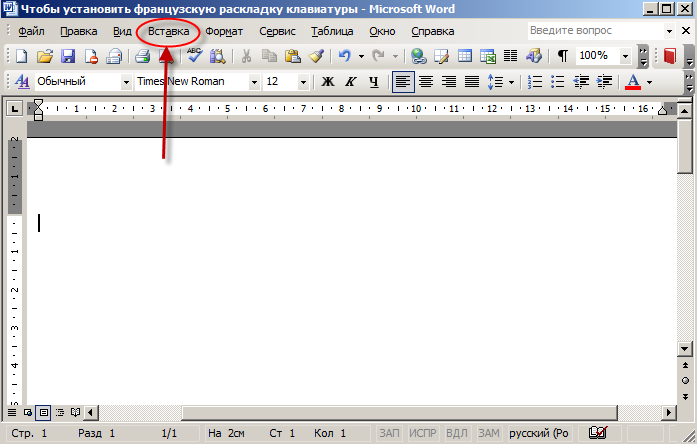Open Tables and Borders toolbar icon
This screenshot has width=697, height=444.
click(441, 56)
